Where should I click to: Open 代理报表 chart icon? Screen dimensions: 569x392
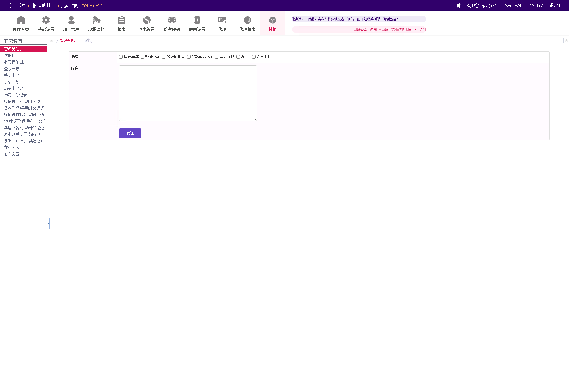247,20
